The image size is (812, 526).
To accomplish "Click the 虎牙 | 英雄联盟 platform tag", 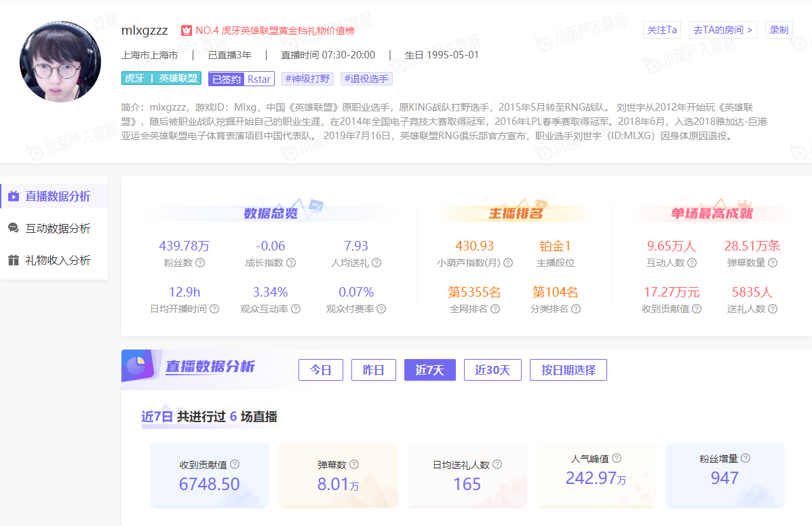I will coord(161,78).
